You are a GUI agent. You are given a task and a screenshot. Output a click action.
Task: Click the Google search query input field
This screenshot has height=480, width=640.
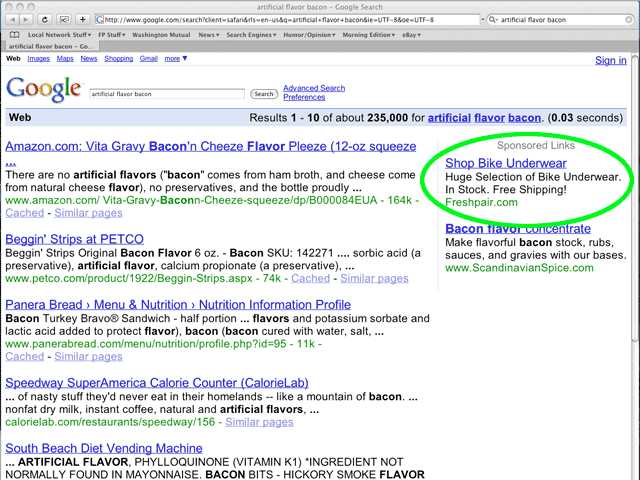[x=167, y=94]
